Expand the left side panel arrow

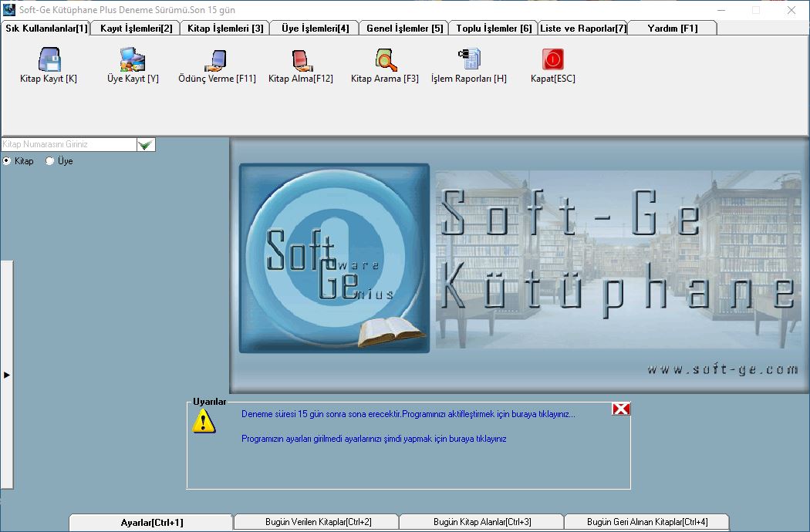pos(7,375)
